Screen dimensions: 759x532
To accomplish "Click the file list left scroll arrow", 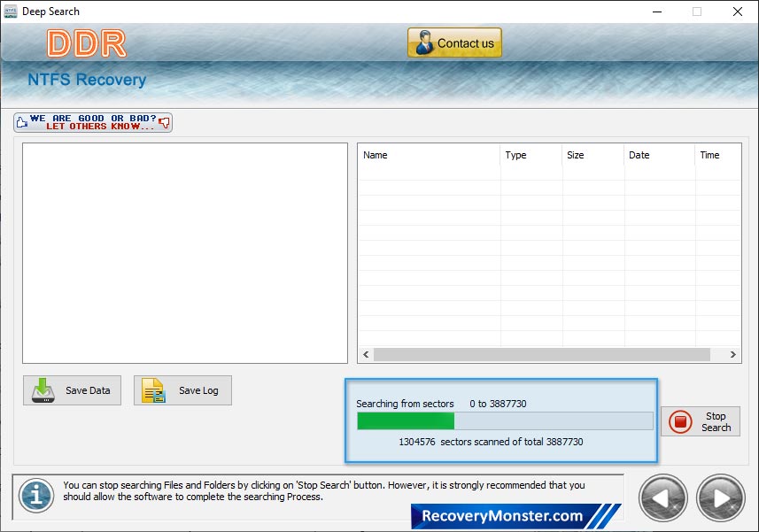I will (366, 354).
